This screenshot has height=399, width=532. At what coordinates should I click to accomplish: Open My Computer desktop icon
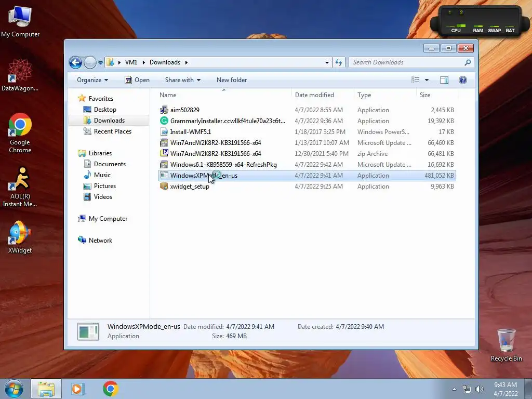(20, 21)
